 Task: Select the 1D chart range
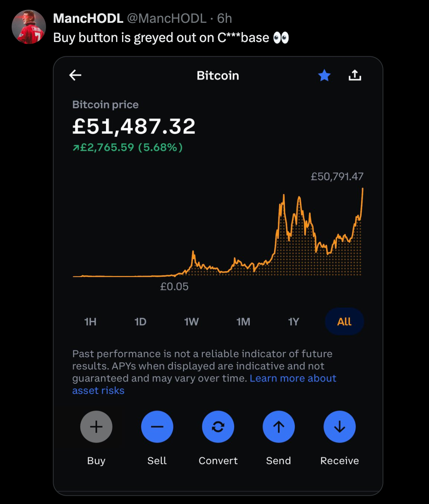(x=140, y=322)
